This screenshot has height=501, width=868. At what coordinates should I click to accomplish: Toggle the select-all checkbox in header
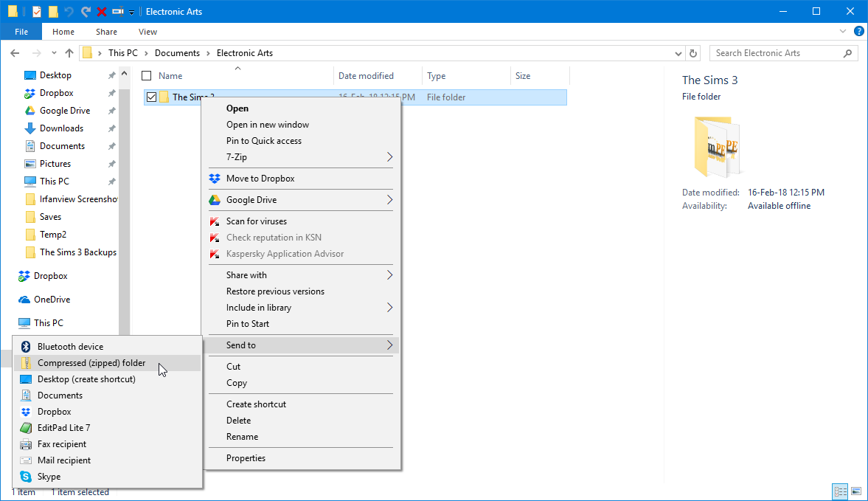pos(146,76)
